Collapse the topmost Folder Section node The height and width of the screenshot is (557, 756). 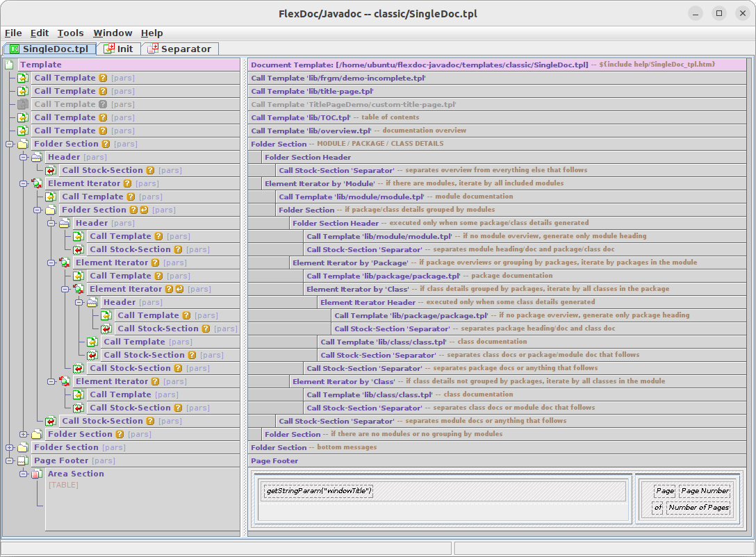coord(9,144)
